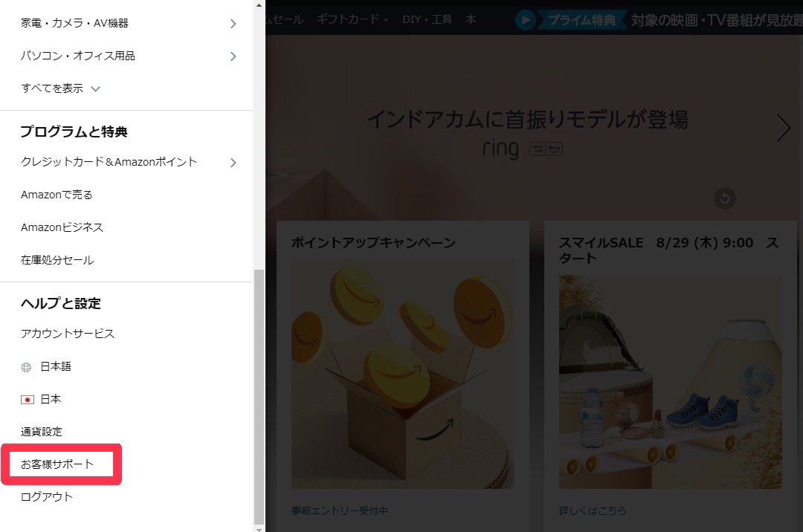Image resolution: width=803 pixels, height=532 pixels.
Task: Click the carousel next arrow
Action: point(783,129)
